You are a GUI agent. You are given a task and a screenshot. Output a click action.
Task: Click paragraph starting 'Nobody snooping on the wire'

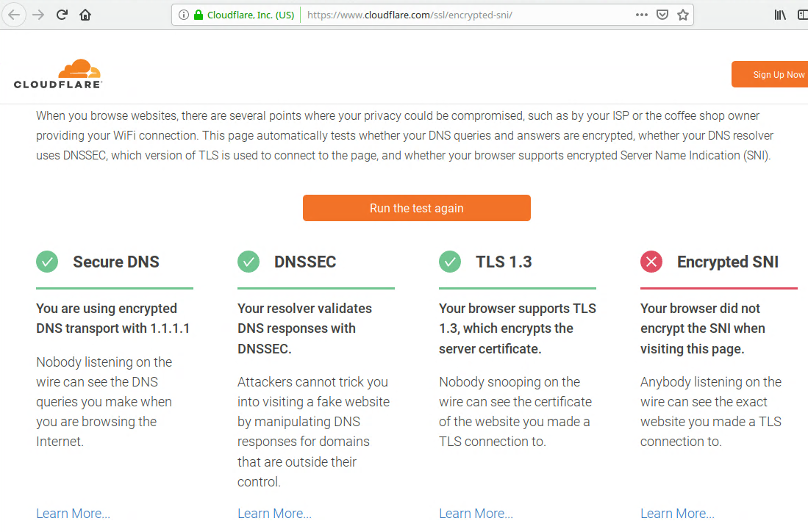[515, 411]
